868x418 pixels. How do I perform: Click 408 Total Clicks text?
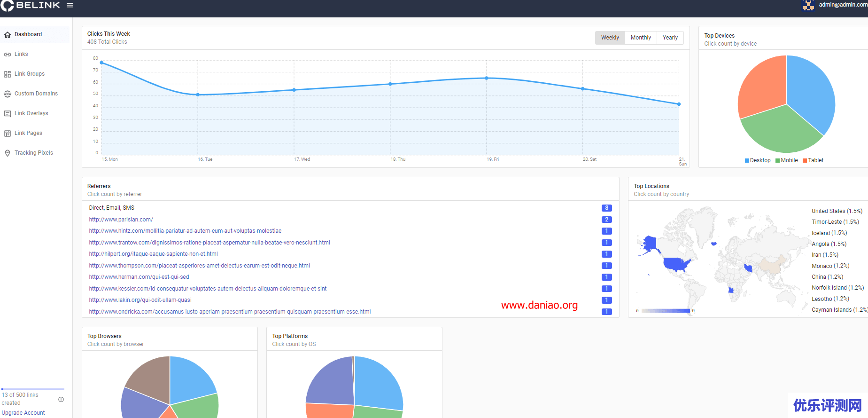[x=107, y=42]
